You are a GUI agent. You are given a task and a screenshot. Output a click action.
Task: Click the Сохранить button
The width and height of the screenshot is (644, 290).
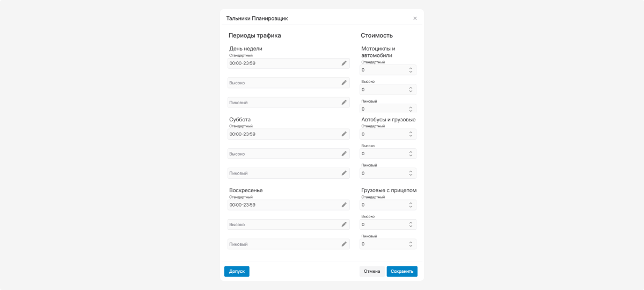point(402,271)
